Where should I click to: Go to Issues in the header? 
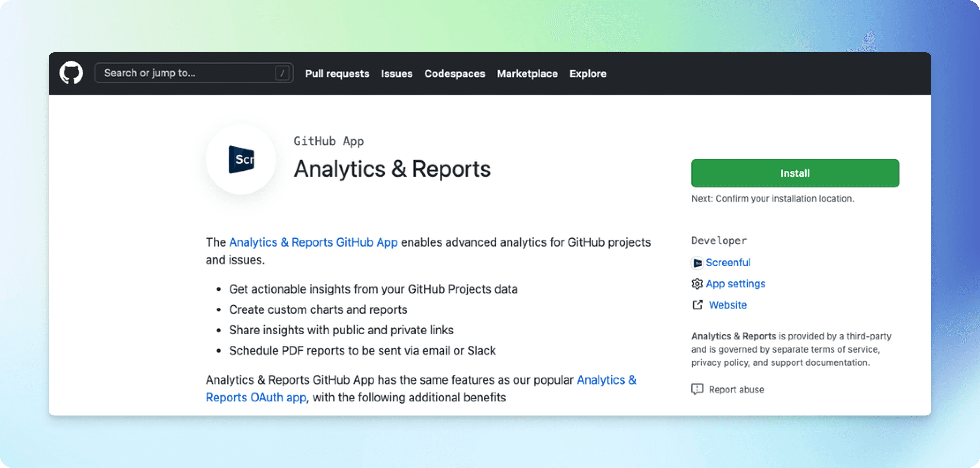tap(397, 74)
